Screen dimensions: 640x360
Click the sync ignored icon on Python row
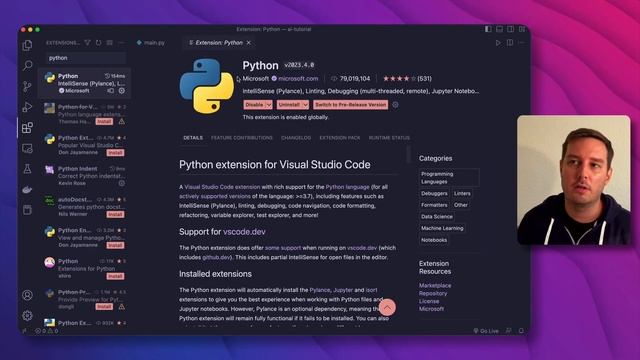110,91
